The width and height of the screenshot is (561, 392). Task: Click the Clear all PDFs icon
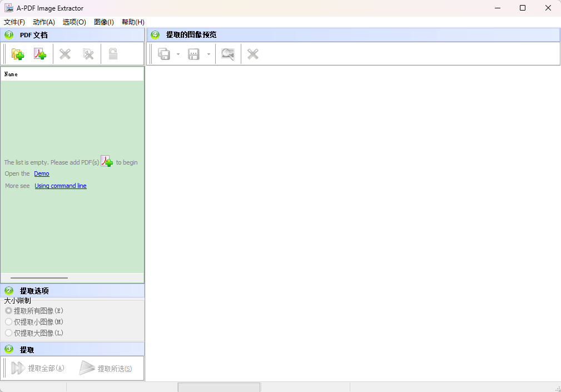88,54
